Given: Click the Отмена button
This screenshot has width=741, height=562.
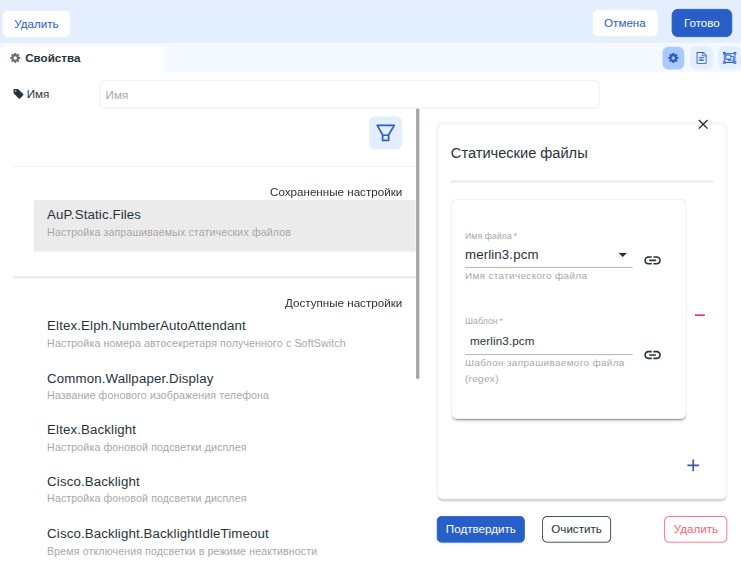Looking at the screenshot, I should 625,23.
